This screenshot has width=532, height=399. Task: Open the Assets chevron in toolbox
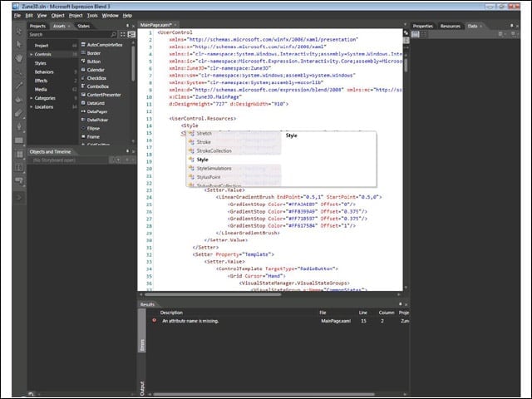pos(19,198)
